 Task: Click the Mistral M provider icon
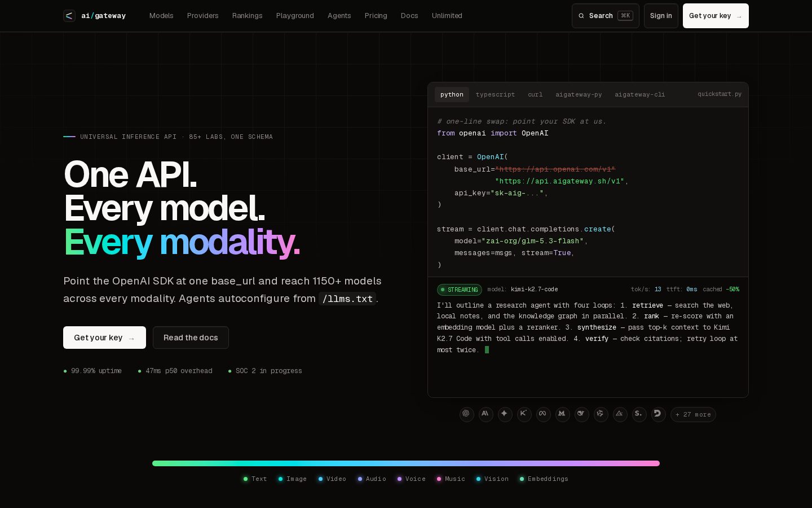click(562, 414)
